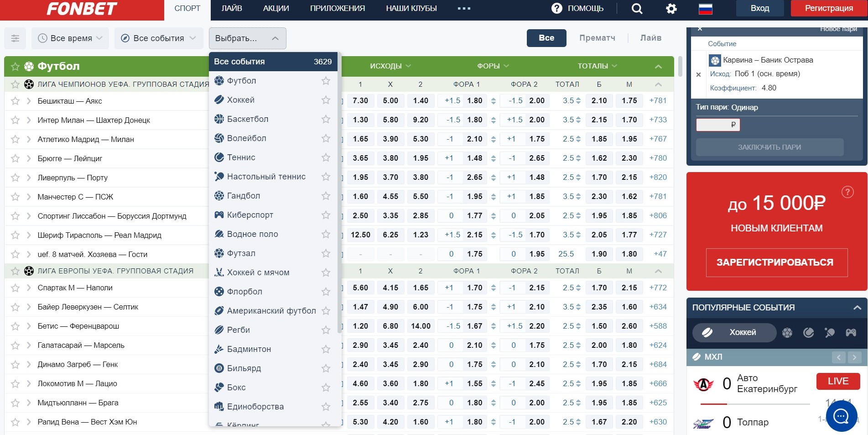Go to next МХЛ event arrow
Viewport: 868px width, 435px height.
tap(854, 357)
